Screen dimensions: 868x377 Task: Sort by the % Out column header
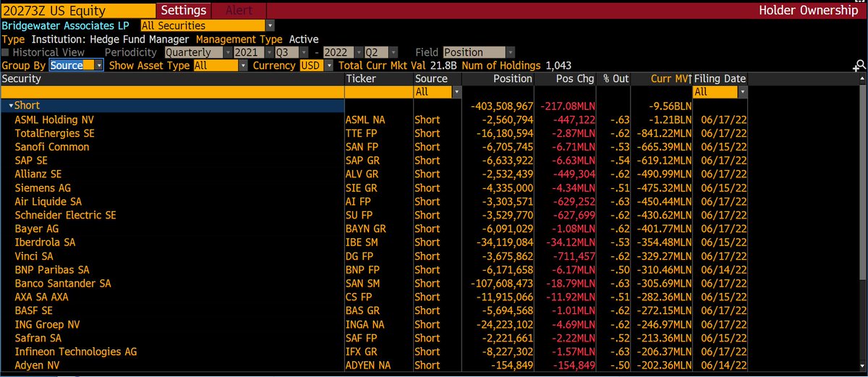coord(614,78)
